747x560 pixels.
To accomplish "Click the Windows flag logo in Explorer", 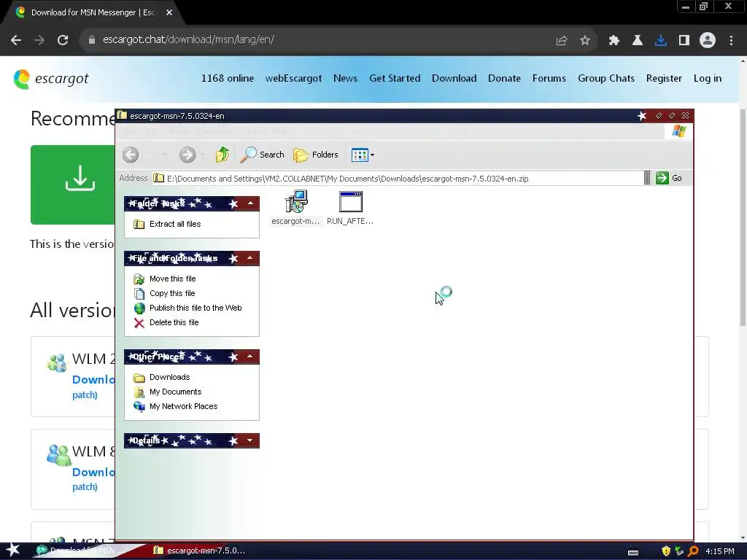I will tap(679, 131).
